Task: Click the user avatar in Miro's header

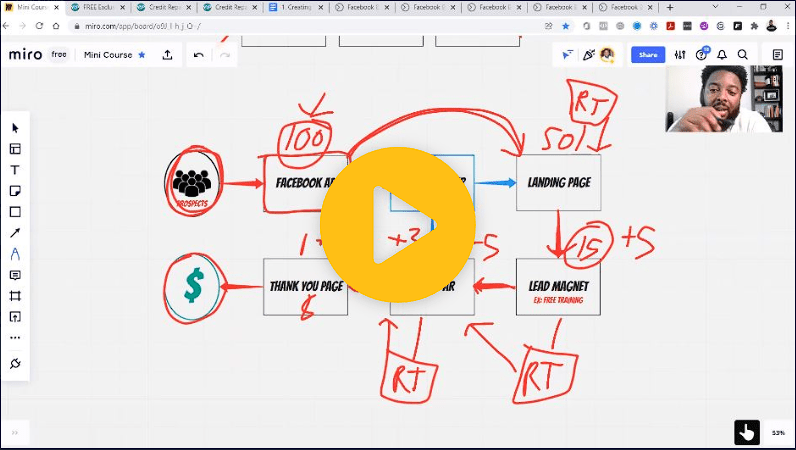Action: [607, 54]
